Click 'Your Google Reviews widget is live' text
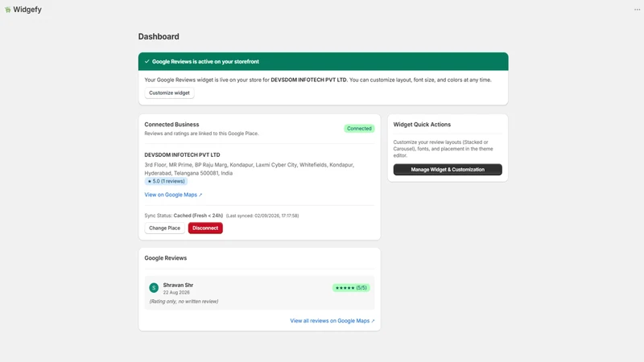This screenshot has width=644, height=362. click(318, 80)
